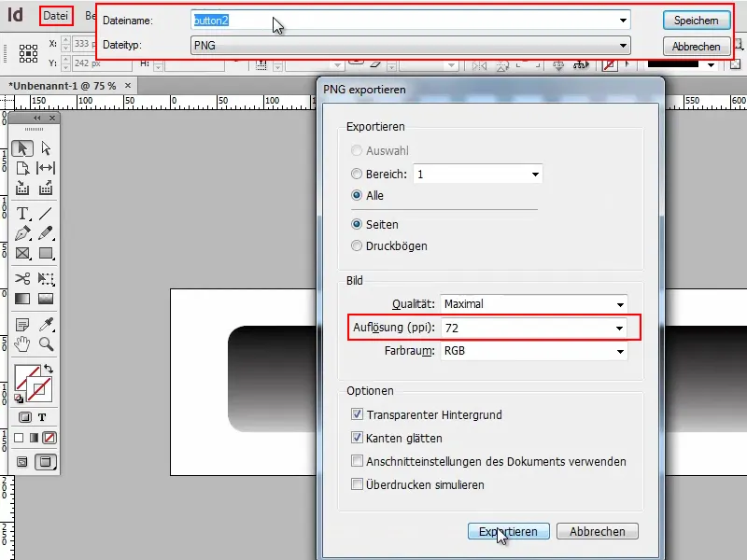This screenshot has width=747, height=560.
Task: Expand the Dateiname dropdown arrow
Action: point(623,21)
